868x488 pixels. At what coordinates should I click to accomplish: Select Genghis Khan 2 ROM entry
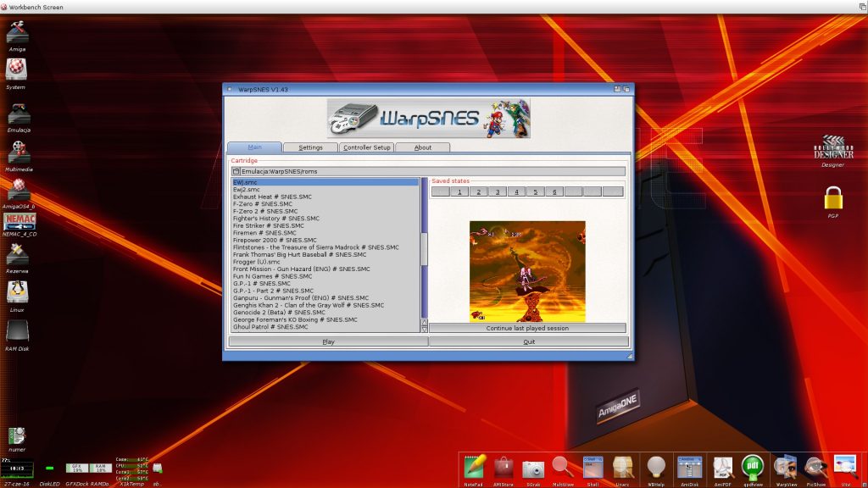(325, 305)
